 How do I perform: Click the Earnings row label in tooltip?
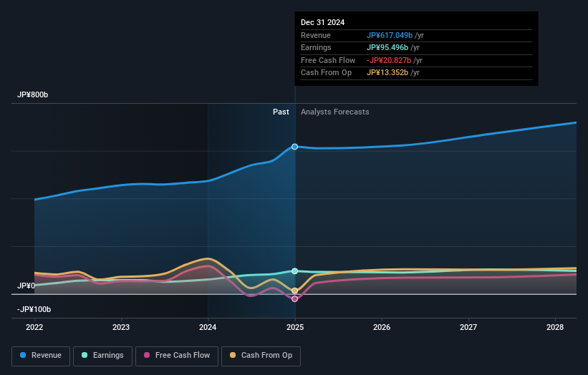click(x=316, y=47)
